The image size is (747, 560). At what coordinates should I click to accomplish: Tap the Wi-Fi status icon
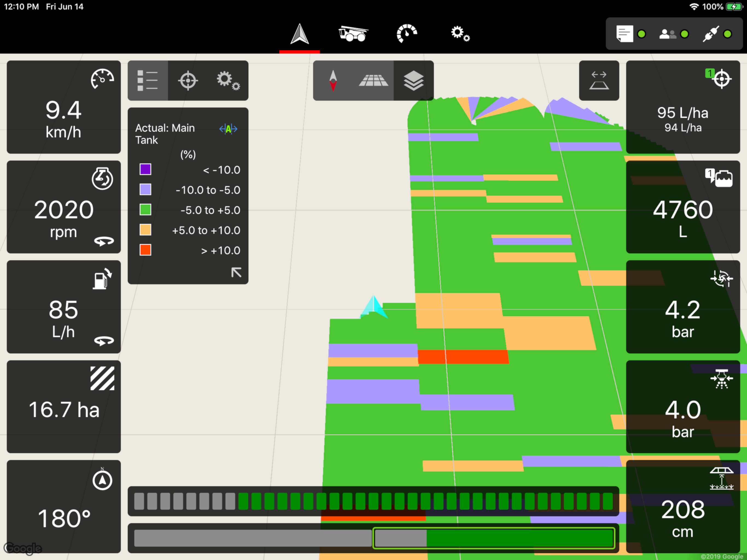pyautogui.click(x=694, y=6)
